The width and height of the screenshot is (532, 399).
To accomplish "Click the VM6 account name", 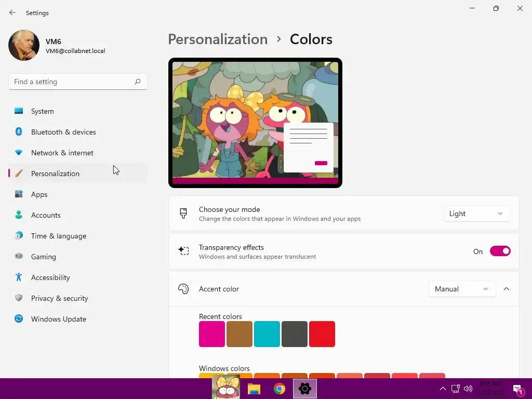I will pos(54,42).
